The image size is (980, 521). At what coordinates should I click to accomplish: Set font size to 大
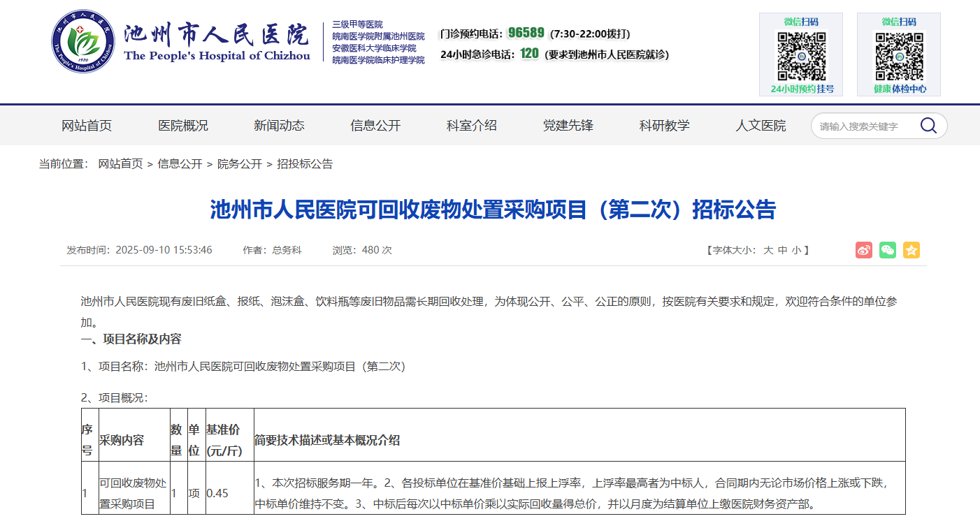(768, 250)
